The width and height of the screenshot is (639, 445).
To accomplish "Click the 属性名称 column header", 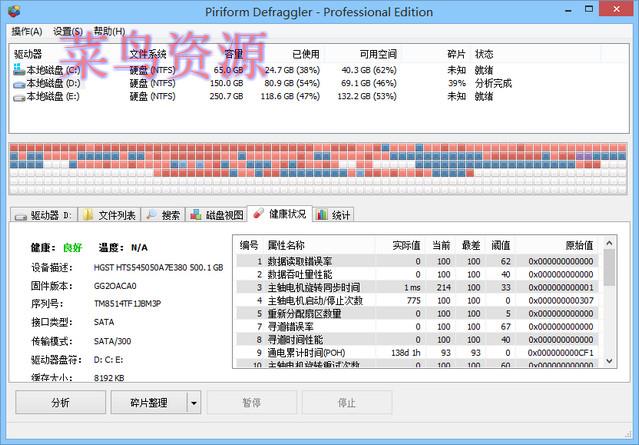I will coord(286,245).
